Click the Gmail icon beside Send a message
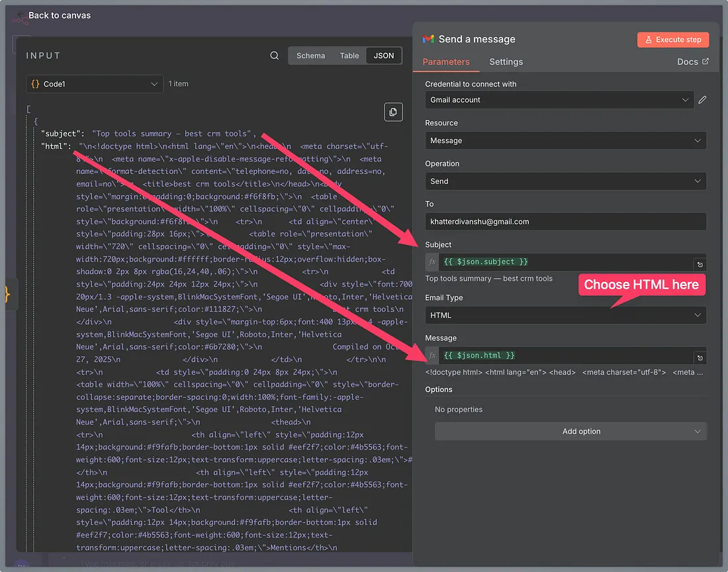The image size is (728, 572). tap(428, 39)
